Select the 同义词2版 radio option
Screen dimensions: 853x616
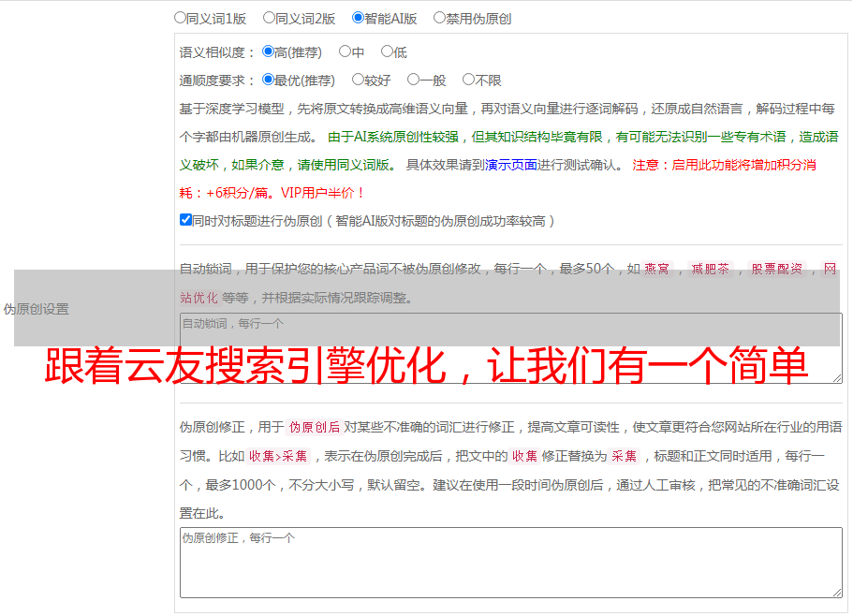tap(269, 18)
